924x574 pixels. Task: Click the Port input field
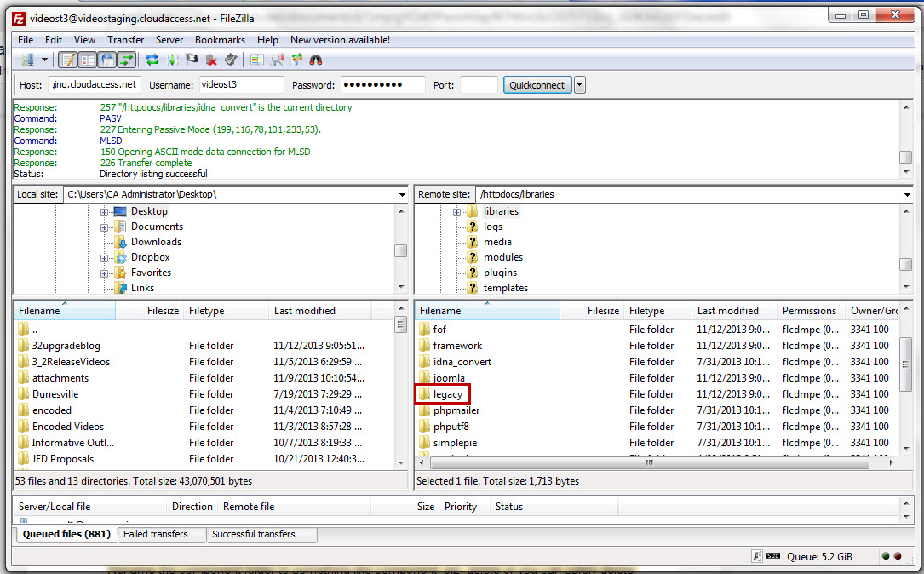[479, 85]
